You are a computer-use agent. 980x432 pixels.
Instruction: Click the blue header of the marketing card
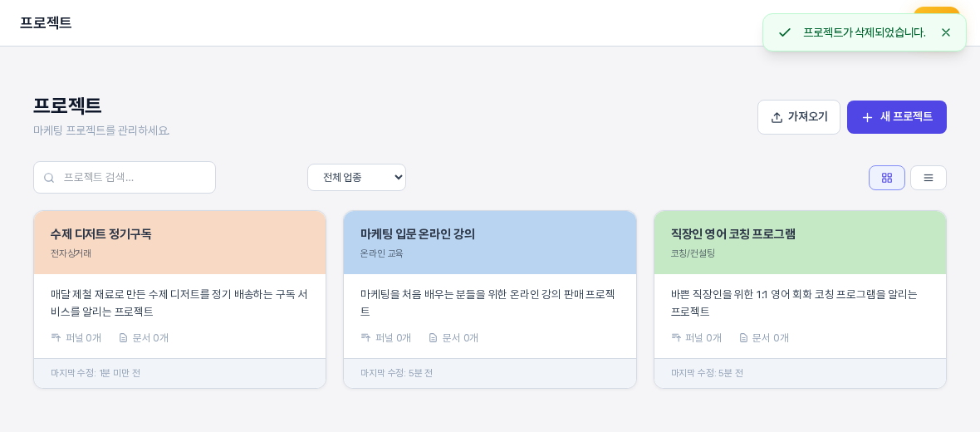pos(490,243)
